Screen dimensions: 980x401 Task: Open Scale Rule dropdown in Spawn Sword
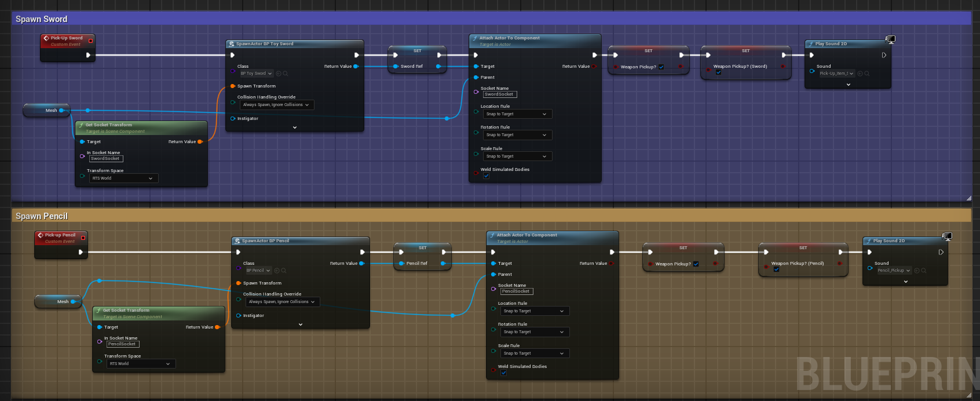(x=517, y=156)
